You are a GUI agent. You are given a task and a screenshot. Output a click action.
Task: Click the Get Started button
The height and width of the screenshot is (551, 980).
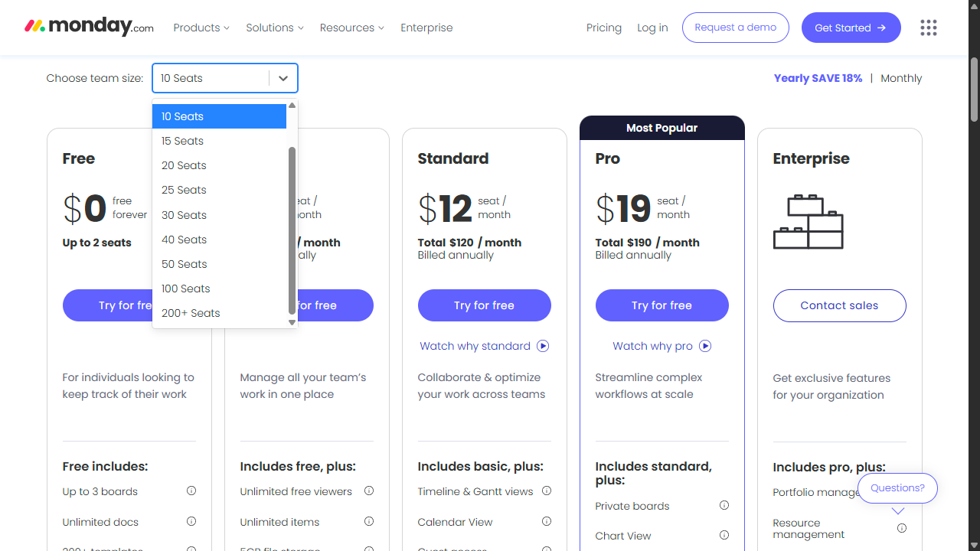[x=851, y=28]
